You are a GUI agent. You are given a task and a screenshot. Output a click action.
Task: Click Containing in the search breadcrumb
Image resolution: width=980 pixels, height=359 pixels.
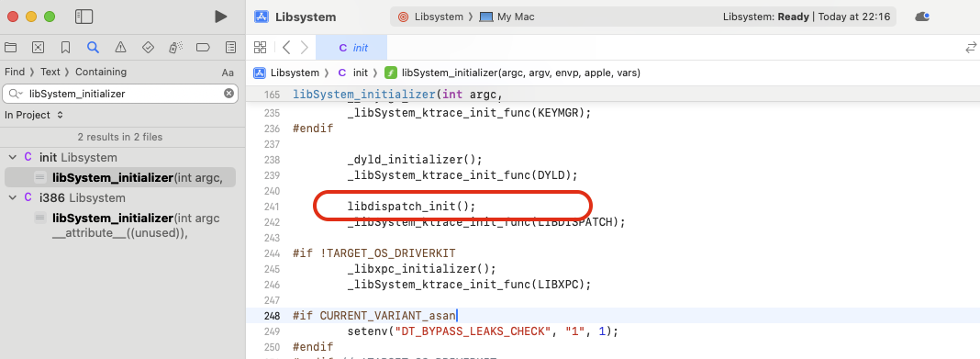(101, 72)
